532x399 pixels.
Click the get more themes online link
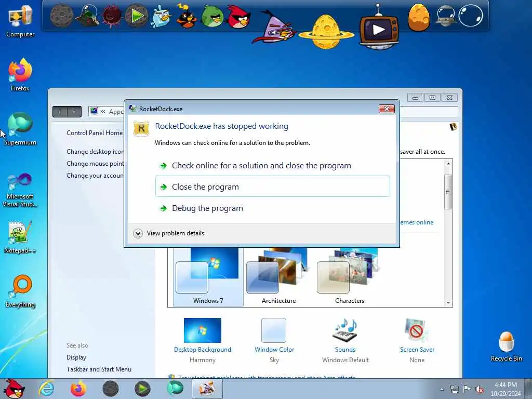click(x=417, y=222)
